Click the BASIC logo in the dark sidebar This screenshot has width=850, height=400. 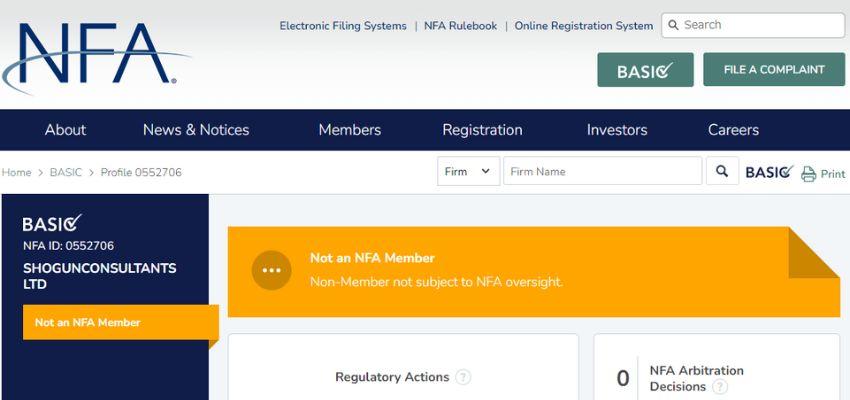(53, 223)
